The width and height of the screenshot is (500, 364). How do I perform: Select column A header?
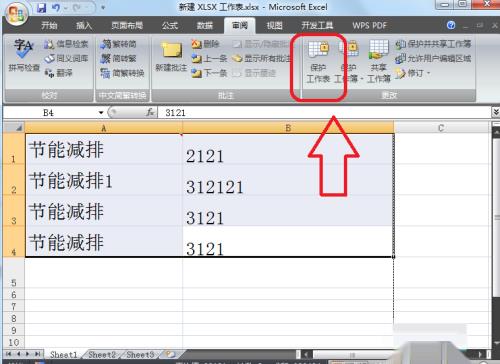coord(104,128)
